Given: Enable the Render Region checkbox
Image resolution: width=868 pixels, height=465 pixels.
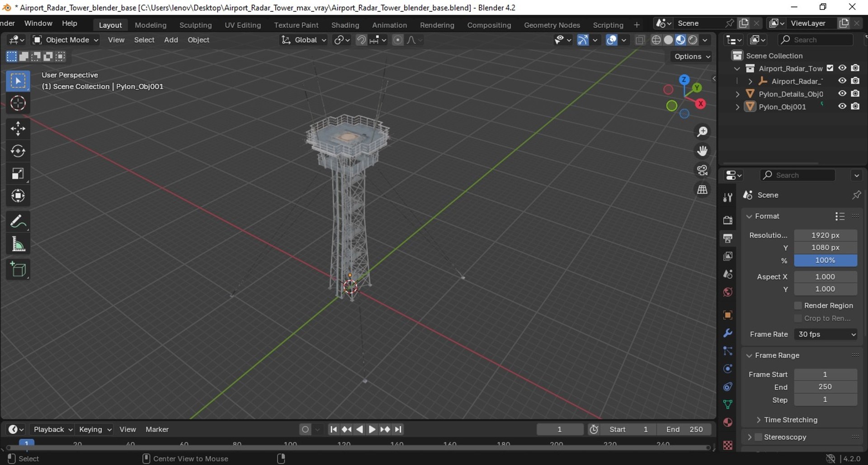Looking at the screenshot, I should click(x=798, y=305).
